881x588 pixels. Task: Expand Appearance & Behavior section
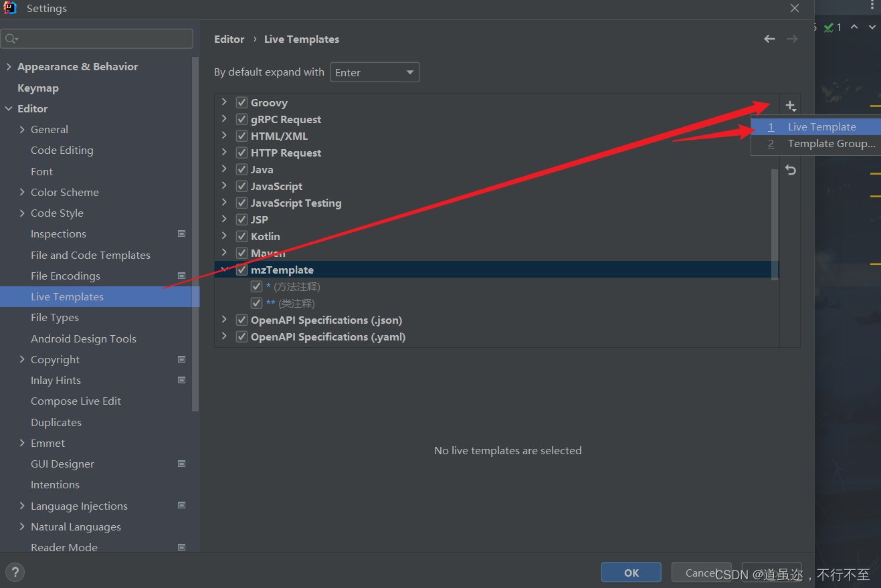click(x=9, y=66)
